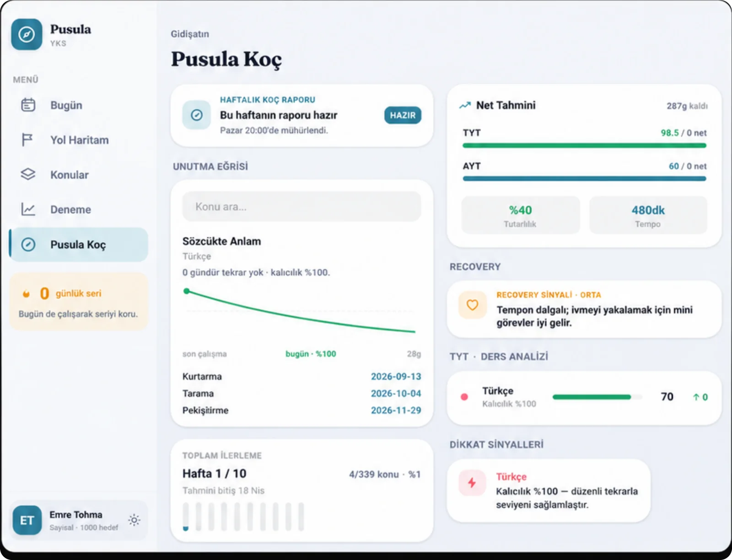The width and height of the screenshot is (732, 560).
Task: Click the lightning bolt attention icon
Action: click(x=472, y=483)
